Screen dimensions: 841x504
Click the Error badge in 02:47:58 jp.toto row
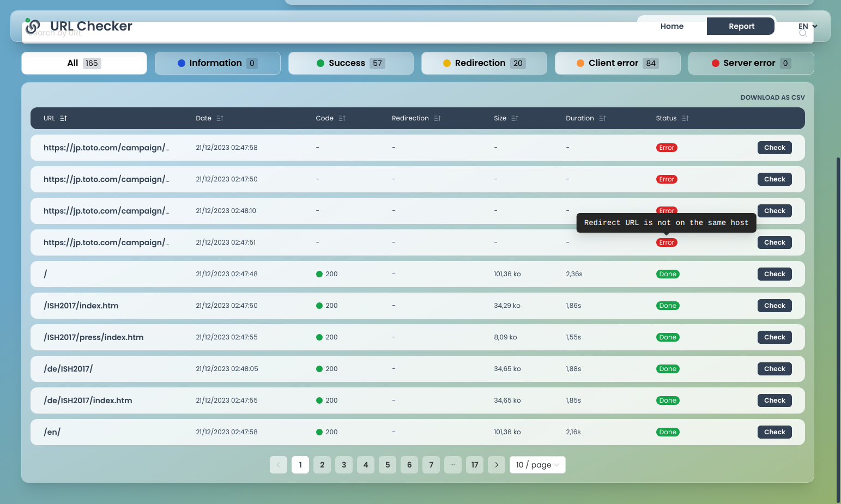click(x=667, y=148)
